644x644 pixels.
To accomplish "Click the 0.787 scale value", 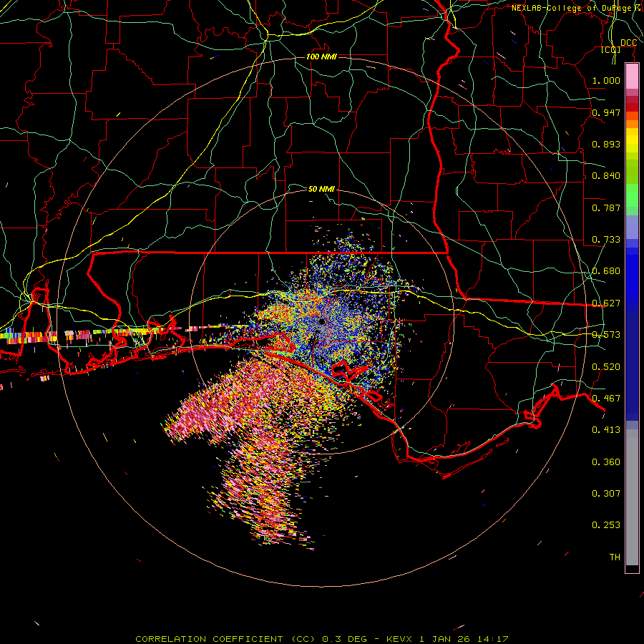I will click(x=606, y=208).
